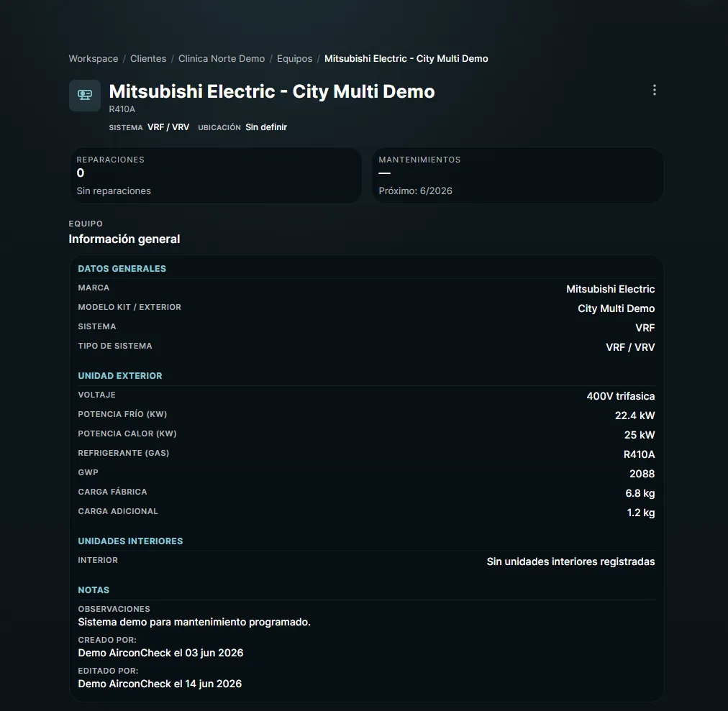Open the Reparaciones summary card

coord(215,175)
